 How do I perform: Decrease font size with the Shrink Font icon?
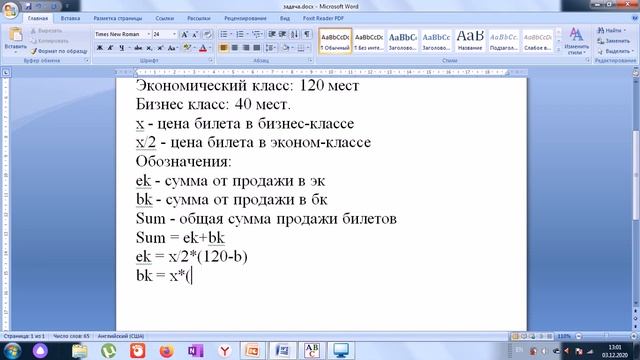195,35
